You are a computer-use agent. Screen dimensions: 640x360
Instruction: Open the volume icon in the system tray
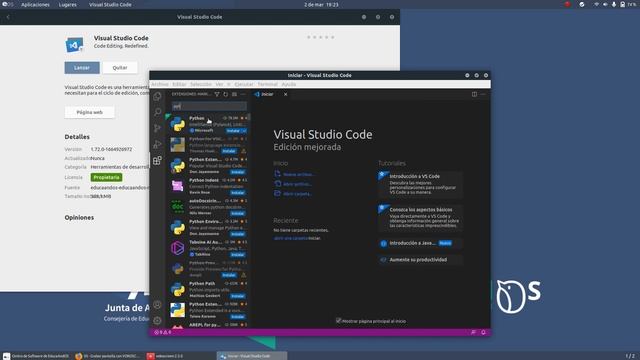(x=605, y=4)
